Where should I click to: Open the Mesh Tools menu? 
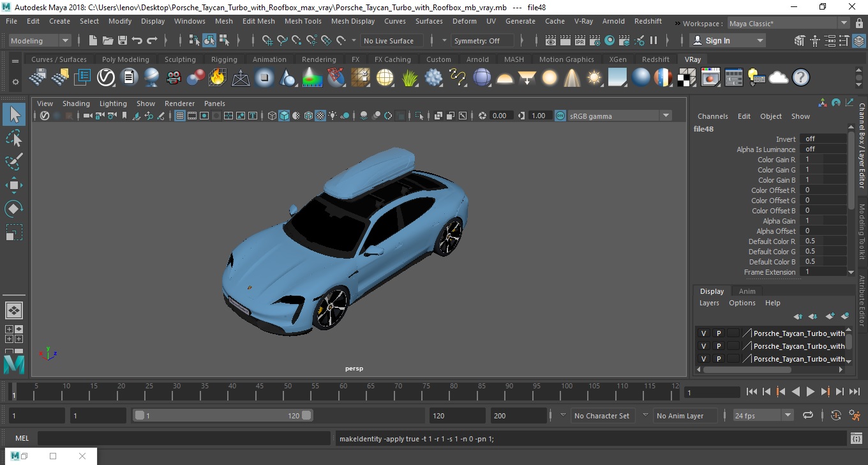point(303,21)
